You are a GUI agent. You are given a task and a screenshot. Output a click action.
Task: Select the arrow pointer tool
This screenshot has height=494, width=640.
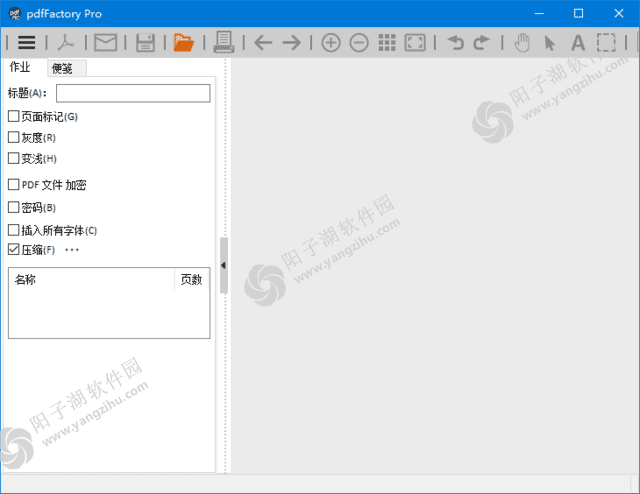click(550, 43)
